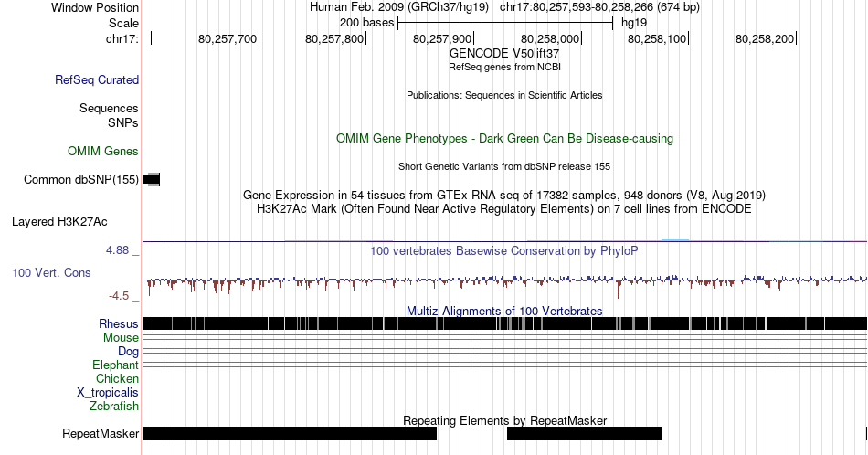Click the Chicken species label
The width and height of the screenshot is (868, 455).
tap(117, 378)
